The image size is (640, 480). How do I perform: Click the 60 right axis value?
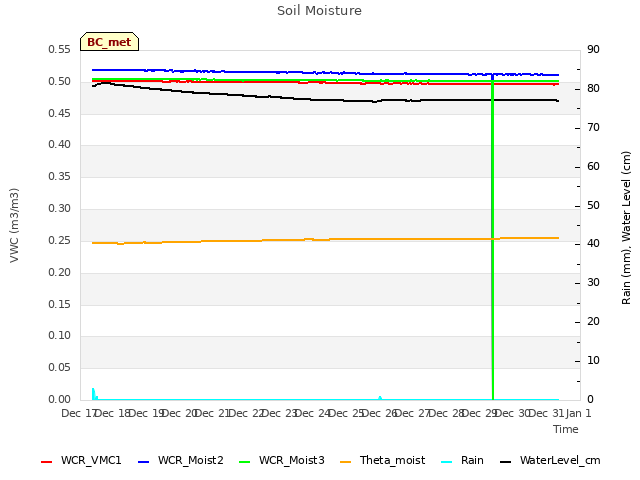tap(593, 166)
